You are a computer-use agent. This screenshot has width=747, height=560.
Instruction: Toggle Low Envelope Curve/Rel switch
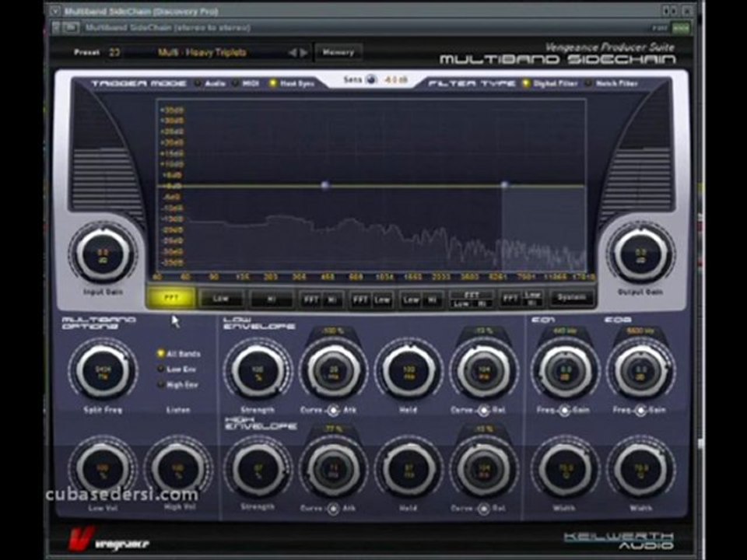tap(483, 410)
